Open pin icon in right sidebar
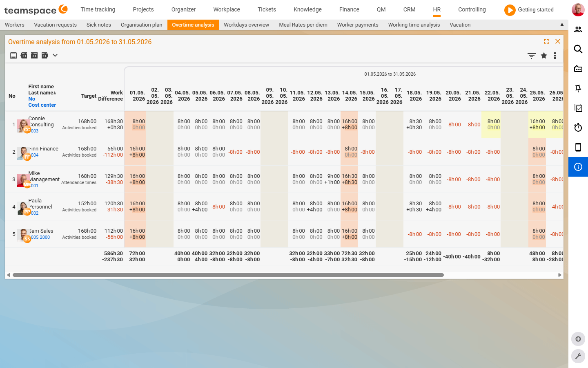This screenshot has height=368, width=588. pyautogui.click(x=578, y=88)
